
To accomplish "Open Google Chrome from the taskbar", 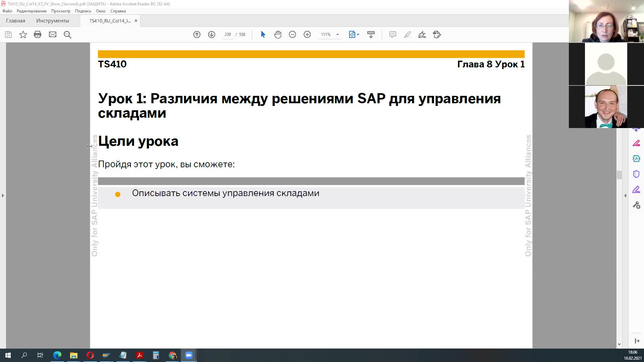I will point(172,355).
